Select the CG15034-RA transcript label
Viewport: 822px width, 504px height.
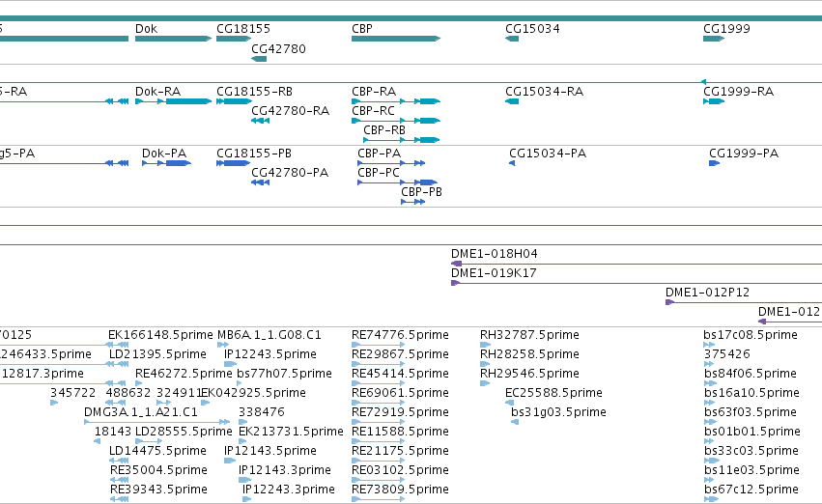pos(544,91)
